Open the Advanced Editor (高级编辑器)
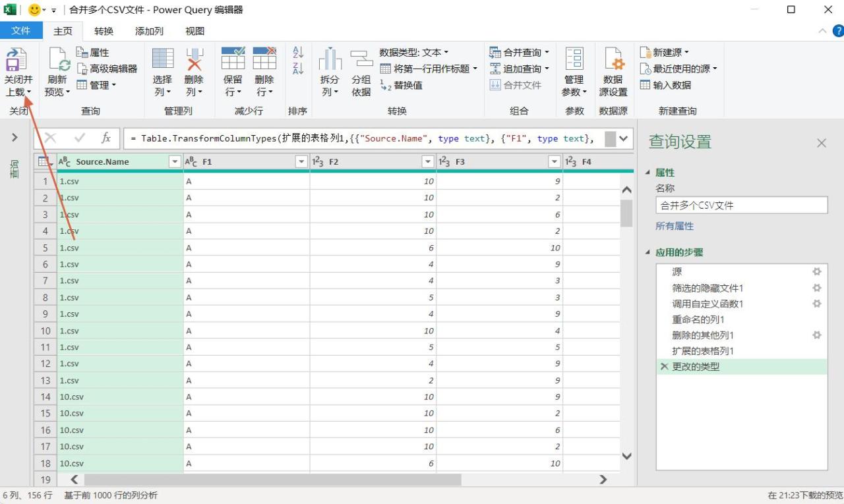 tap(107, 69)
